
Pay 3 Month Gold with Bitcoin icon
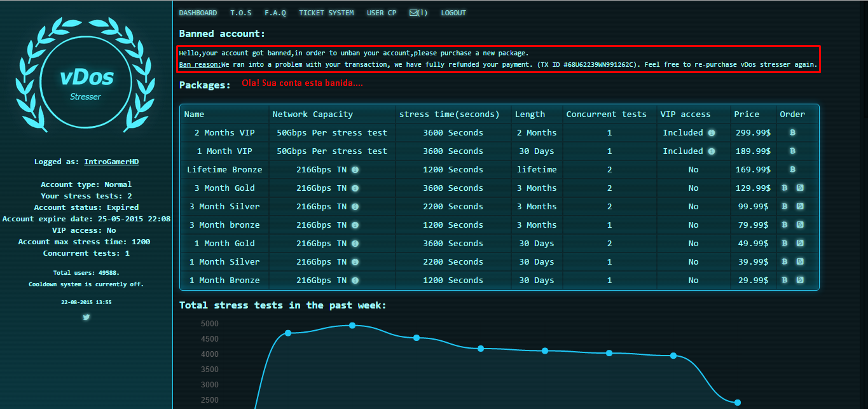point(785,188)
